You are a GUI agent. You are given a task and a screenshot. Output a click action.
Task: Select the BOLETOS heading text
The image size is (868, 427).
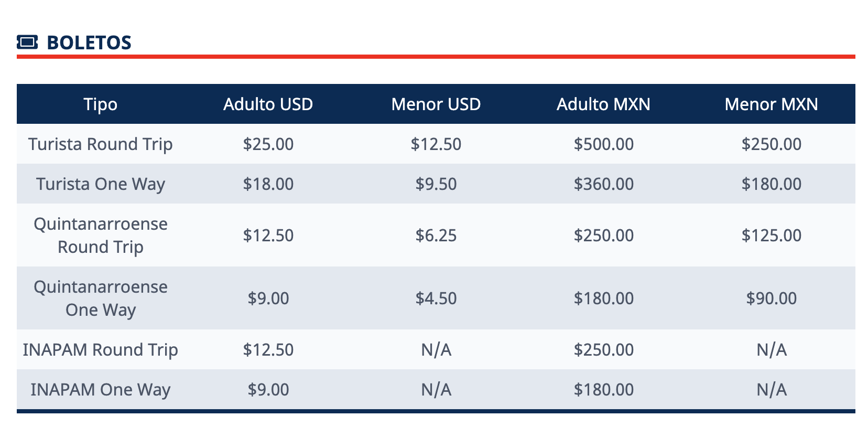click(89, 42)
